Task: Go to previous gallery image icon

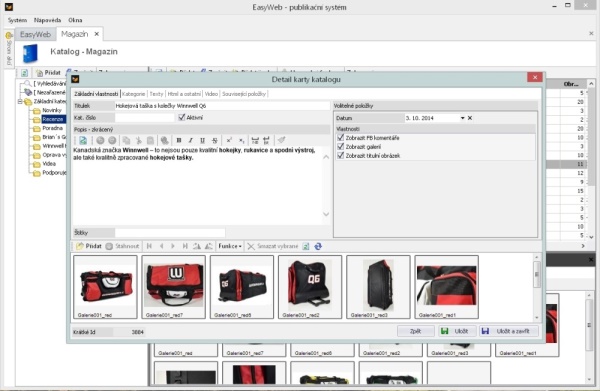Action: tap(161, 246)
